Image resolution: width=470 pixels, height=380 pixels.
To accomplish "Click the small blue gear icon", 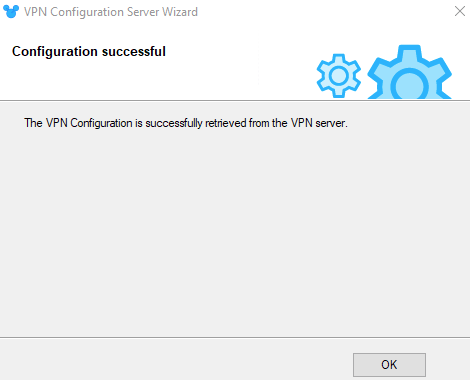I will (339, 76).
